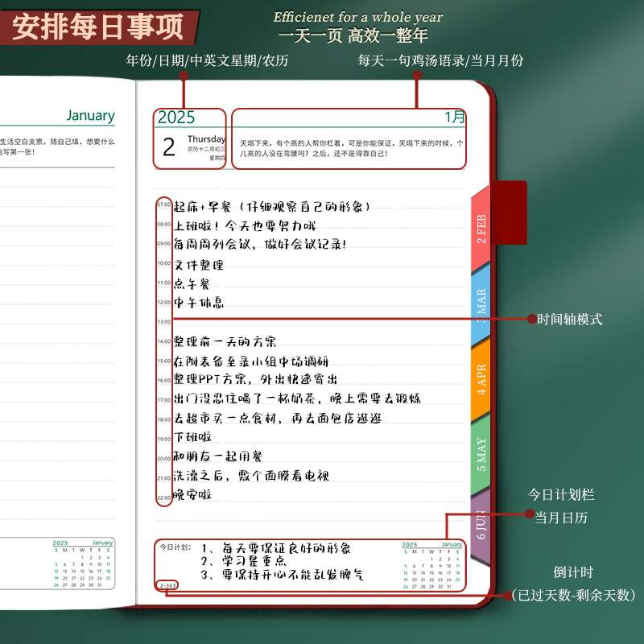
Task: Click the 安排每日事项 banner title
Action: (x=97, y=27)
